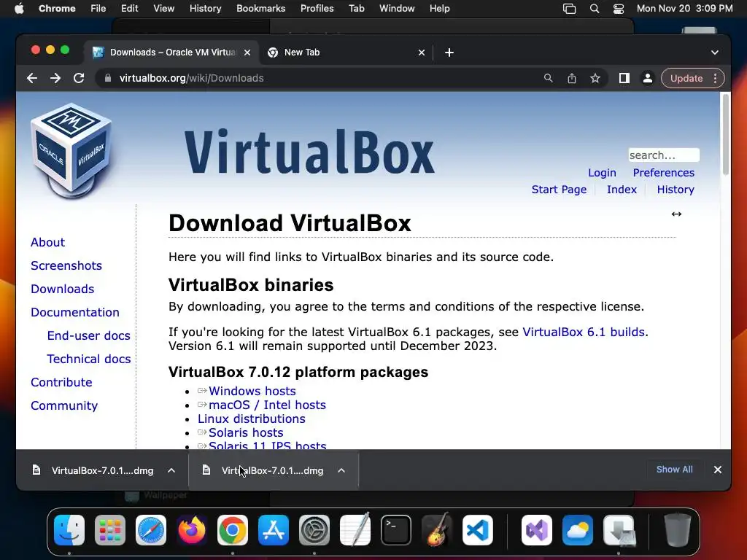The image size is (747, 560).
Task: Open the Preferences link
Action: click(663, 173)
